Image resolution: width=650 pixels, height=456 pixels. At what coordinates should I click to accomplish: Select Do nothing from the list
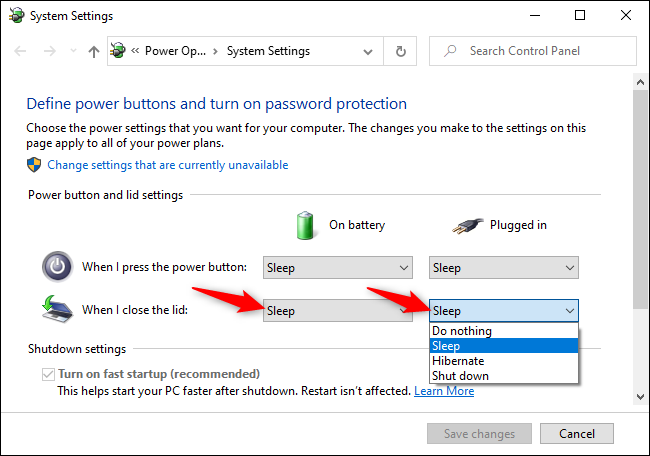tap(462, 331)
